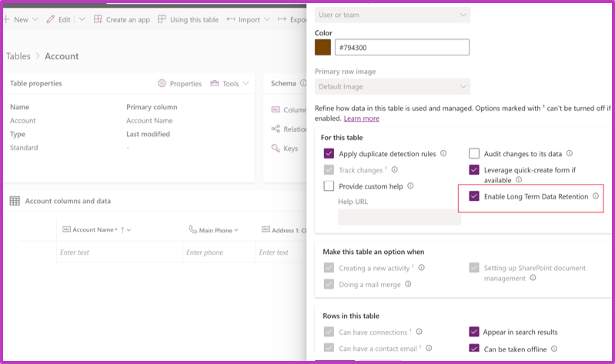Click the Properties button
This screenshot has height=364, width=615.
[179, 83]
